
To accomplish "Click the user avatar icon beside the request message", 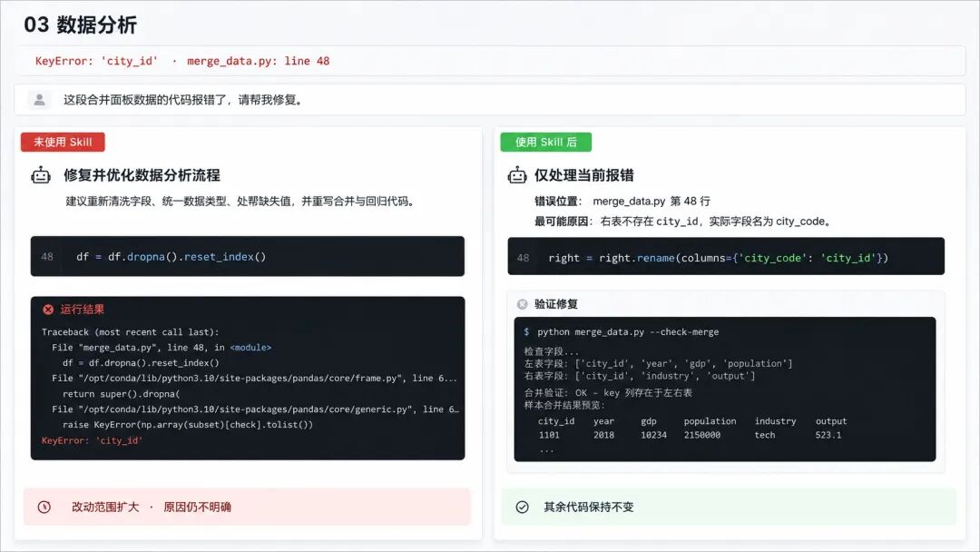I will [39, 99].
